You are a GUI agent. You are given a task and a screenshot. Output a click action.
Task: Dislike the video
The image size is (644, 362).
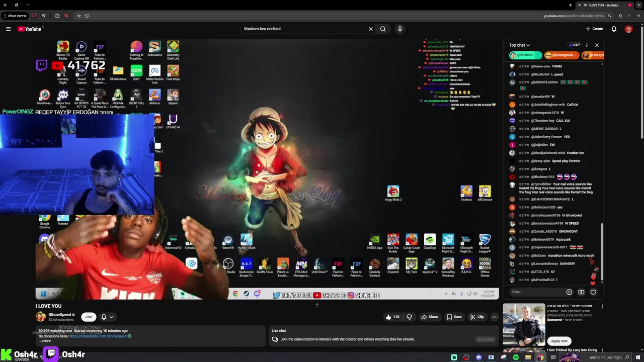tap(409, 317)
